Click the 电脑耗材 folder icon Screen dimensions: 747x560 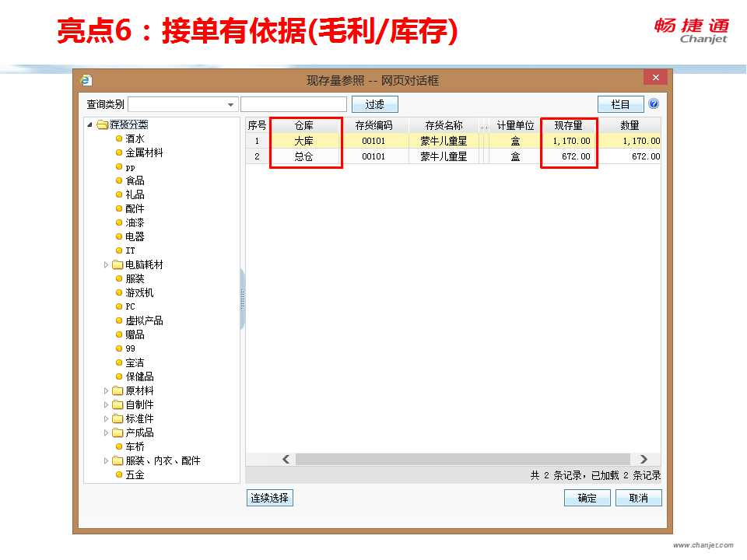[x=117, y=265]
